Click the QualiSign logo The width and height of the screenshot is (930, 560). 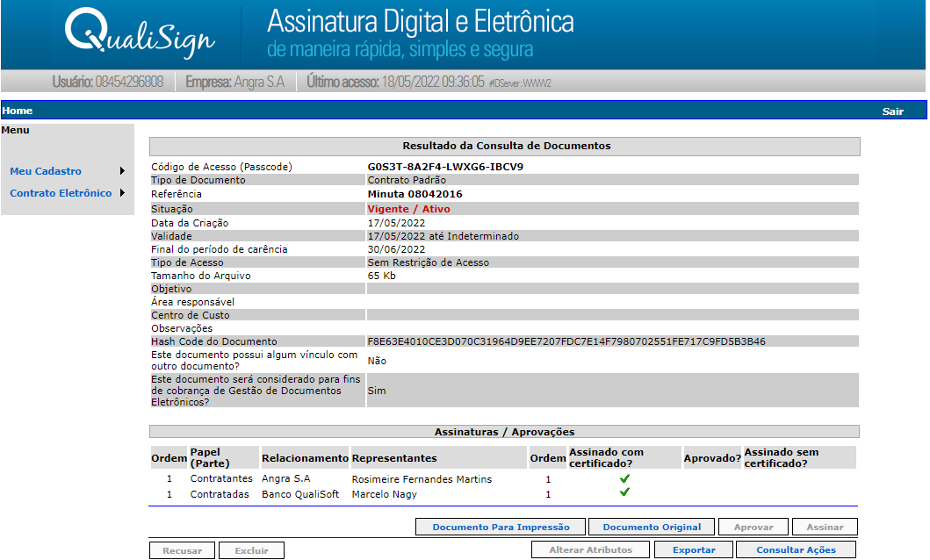pyautogui.click(x=140, y=32)
